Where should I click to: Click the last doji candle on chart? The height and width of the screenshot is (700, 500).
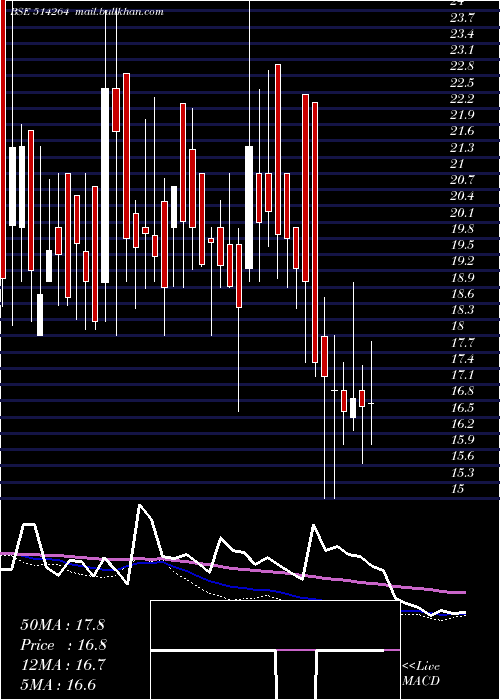click(x=371, y=403)
